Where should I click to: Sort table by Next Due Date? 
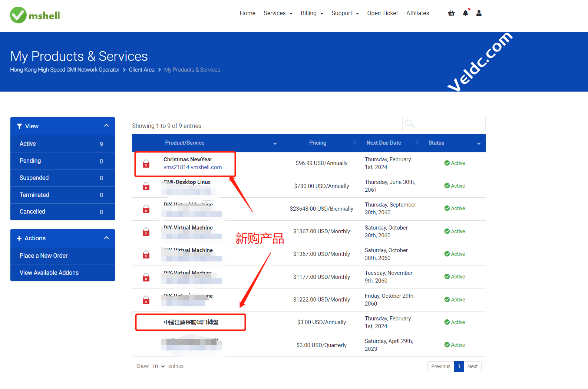click(x=384, y=143)
